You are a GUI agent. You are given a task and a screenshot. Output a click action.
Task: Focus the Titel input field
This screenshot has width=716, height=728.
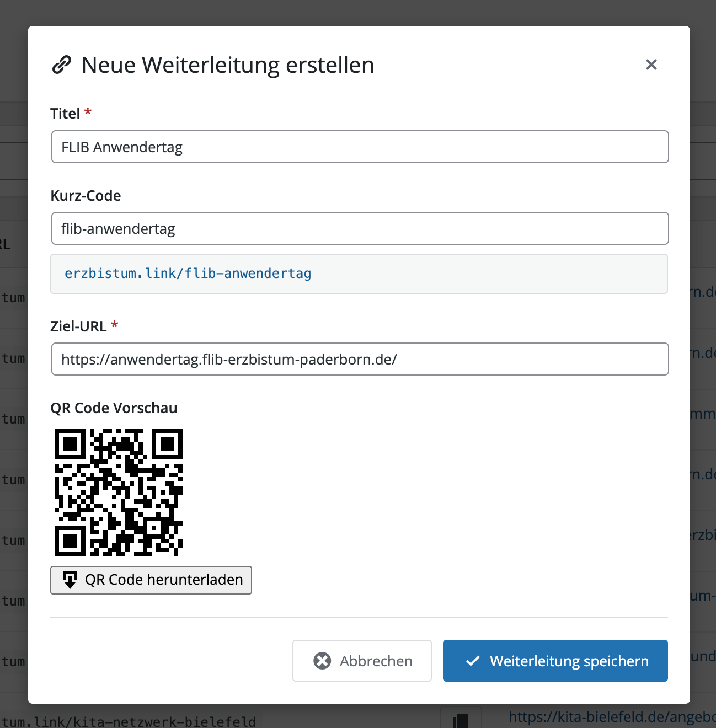tap(360, 147)
